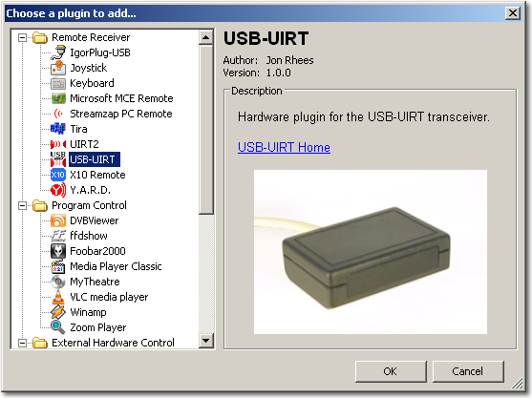Choose the Microsoft MCE Remote icon
Screen dimensions: 532x398
tap(58, 98)
